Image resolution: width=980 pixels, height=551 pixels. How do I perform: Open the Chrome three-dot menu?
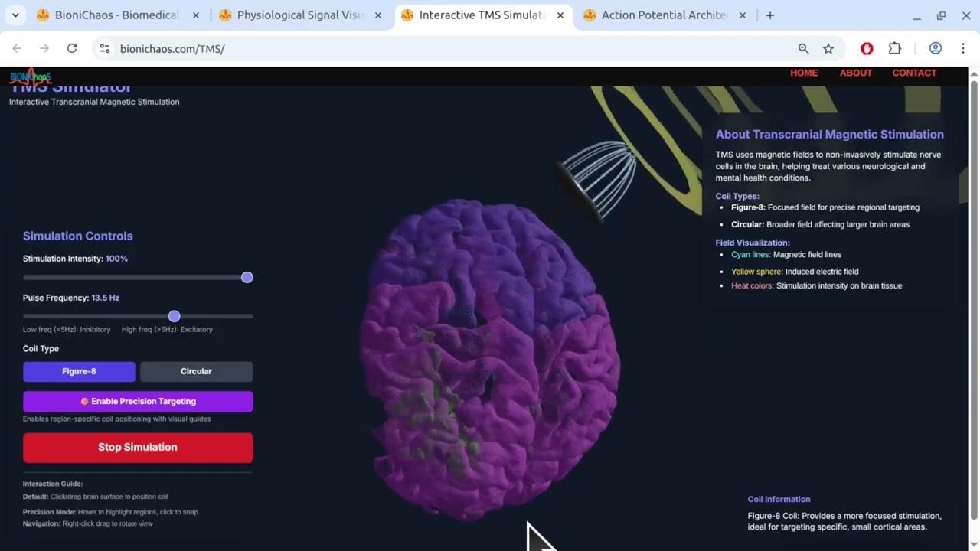click(963, 48)
